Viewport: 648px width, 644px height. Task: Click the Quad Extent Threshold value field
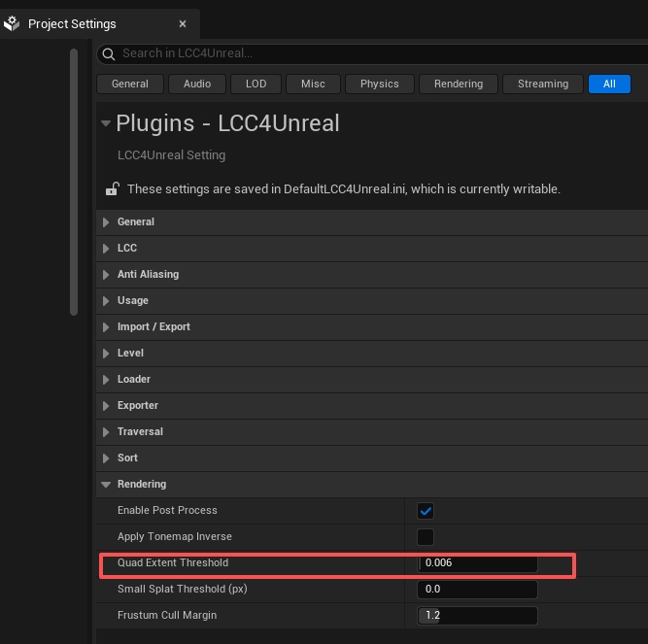477,563
